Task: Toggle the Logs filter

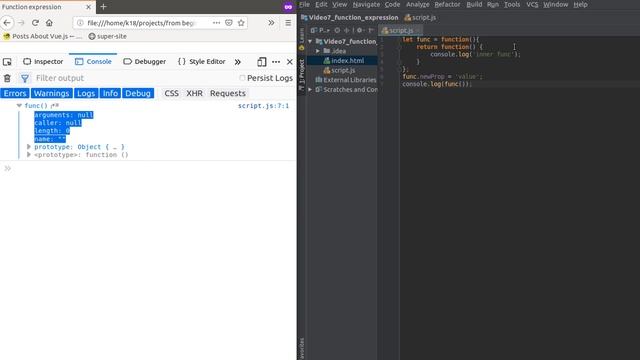Action: 86,93
